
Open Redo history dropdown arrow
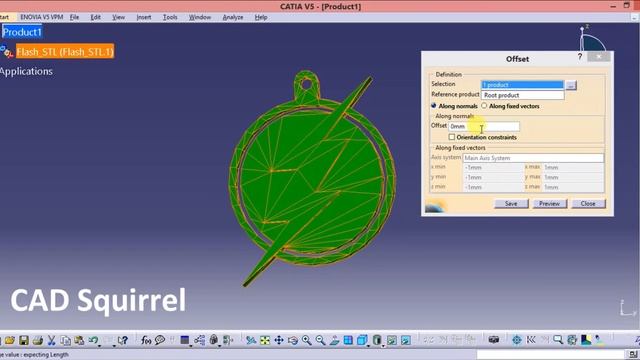tap(114, 346)
